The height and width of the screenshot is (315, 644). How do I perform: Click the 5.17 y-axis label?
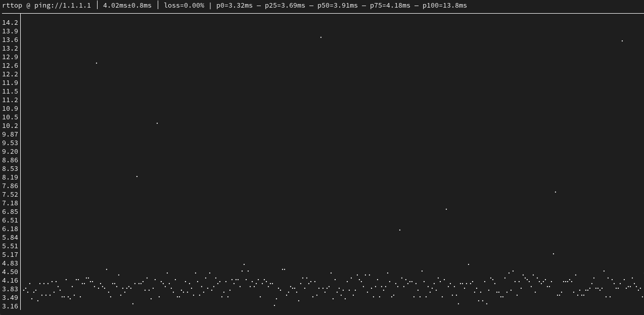pyautogui.click(x=10, y=255)
